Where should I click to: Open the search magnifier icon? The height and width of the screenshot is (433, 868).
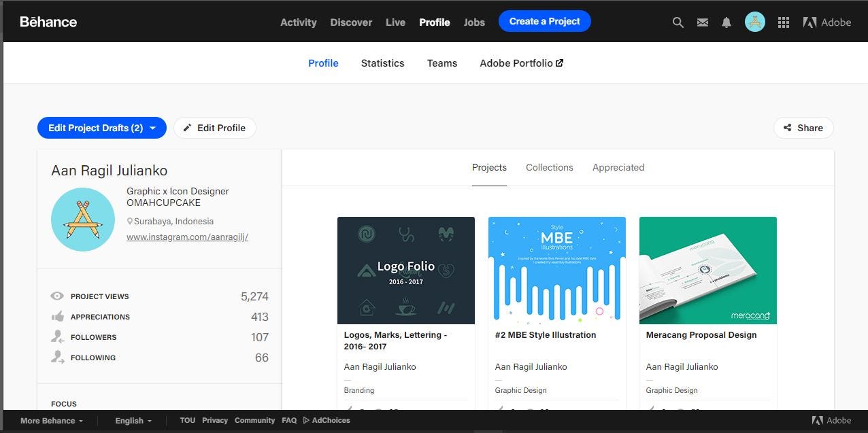pos(678,22)
